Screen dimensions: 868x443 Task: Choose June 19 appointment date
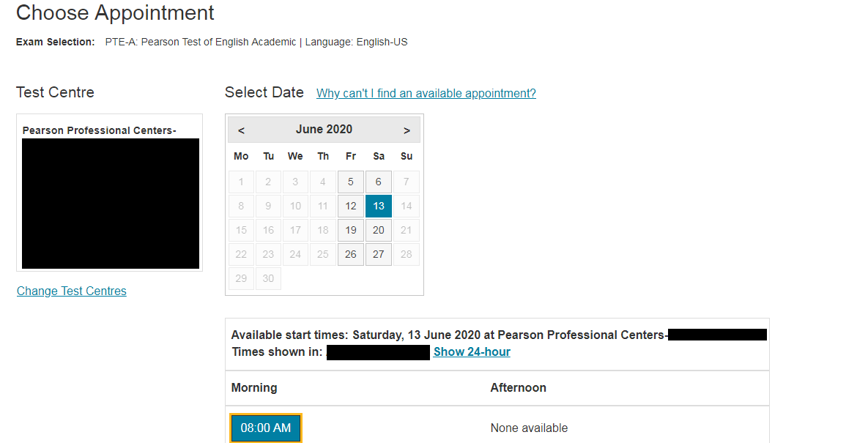pos(351,230)
